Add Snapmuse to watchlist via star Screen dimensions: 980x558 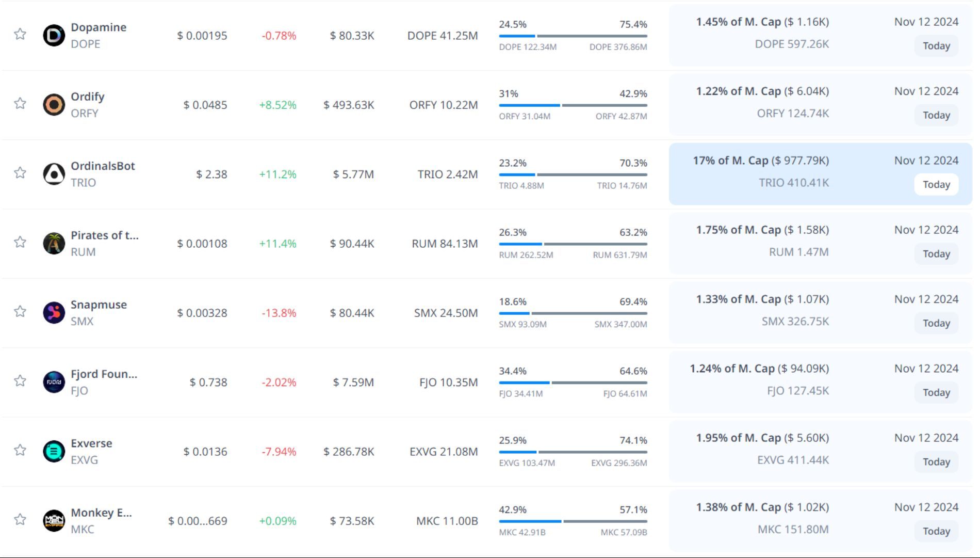20,311
